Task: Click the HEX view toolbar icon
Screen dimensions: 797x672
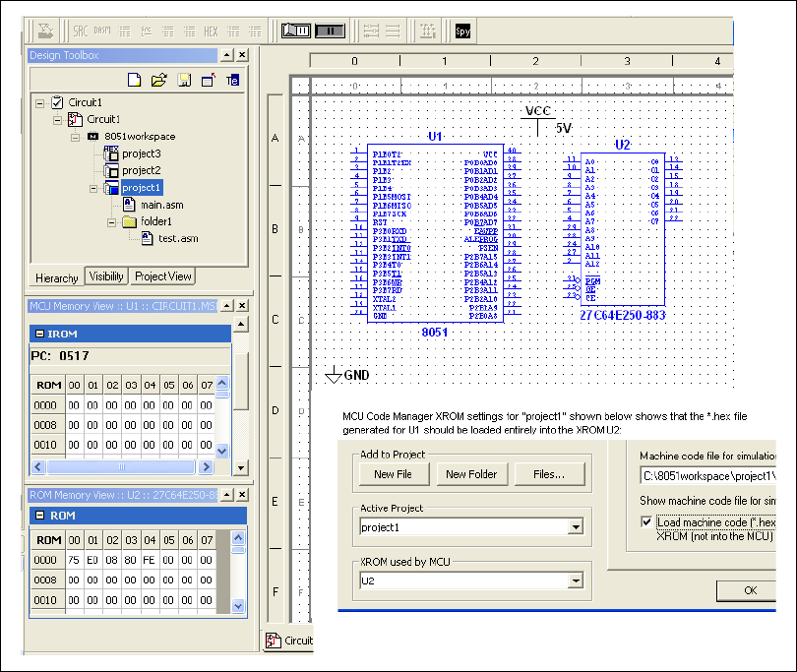Action: coord(211,31)
